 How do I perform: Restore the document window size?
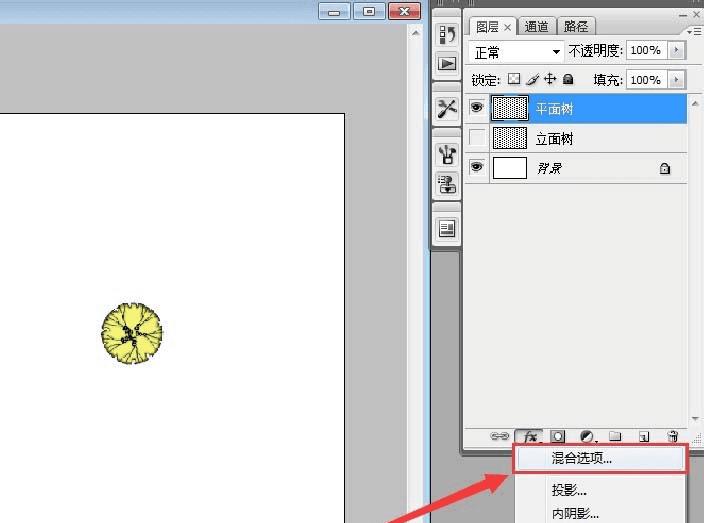coord(369,11)
